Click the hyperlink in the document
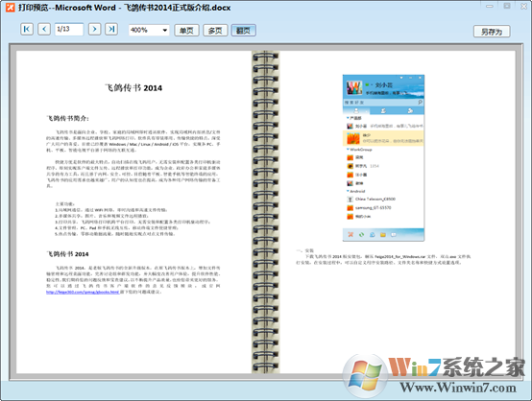Viewport: 532px width, 401px height. point(83,292)
